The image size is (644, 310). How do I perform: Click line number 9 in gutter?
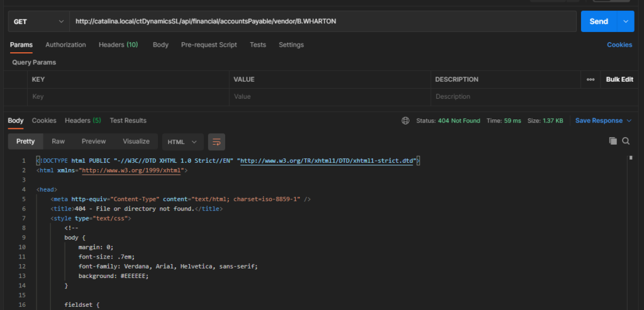click(24, 238)
